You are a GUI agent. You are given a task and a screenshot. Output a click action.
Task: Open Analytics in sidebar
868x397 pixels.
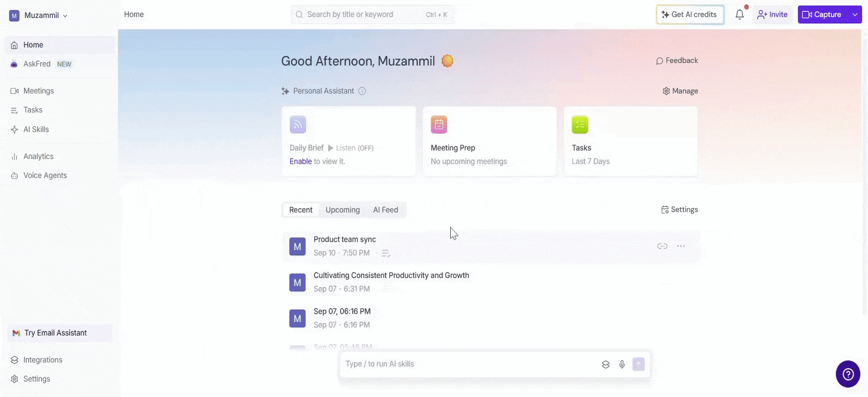[x=60, y=156]
